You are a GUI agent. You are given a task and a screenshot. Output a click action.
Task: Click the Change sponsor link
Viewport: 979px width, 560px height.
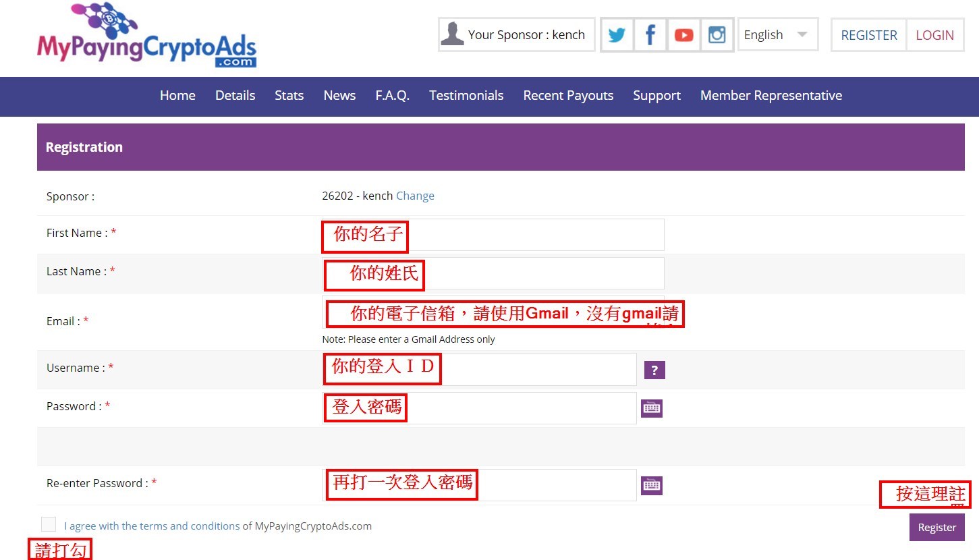pyautogui.click(x=415, y=196)
